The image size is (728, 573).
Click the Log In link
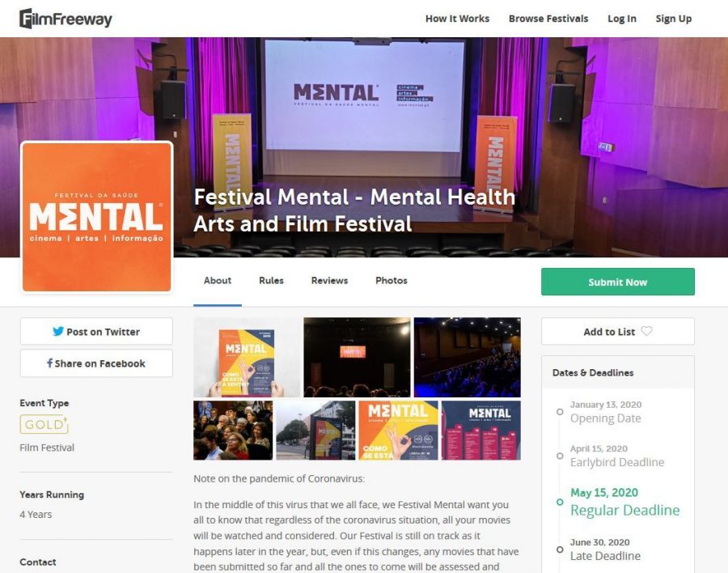(x=622, y=19)
